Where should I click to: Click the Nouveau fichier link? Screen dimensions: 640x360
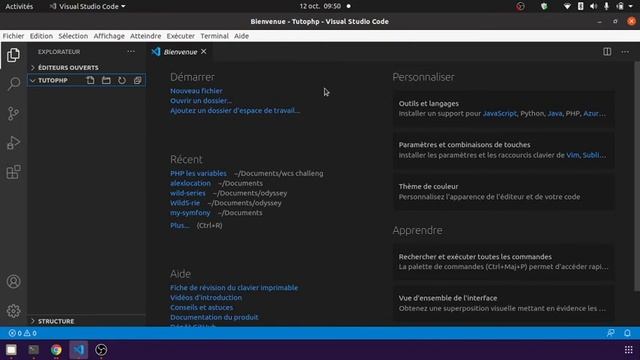(x=196, y=91)
